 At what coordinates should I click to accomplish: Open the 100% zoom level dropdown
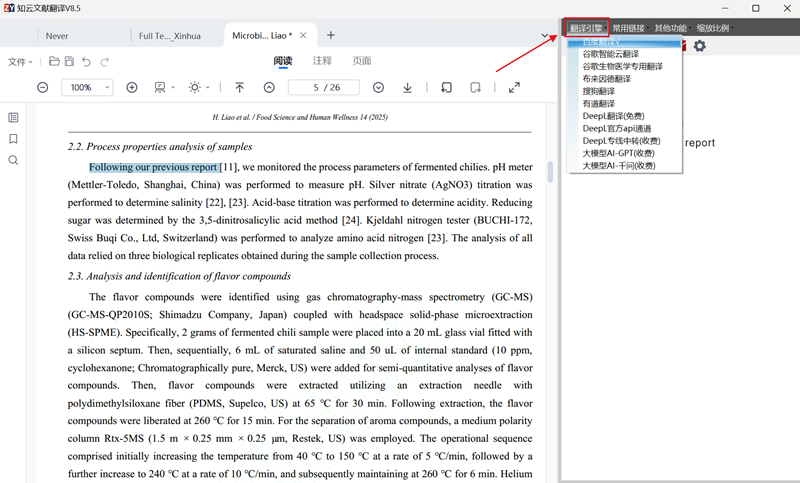[89, 88]
